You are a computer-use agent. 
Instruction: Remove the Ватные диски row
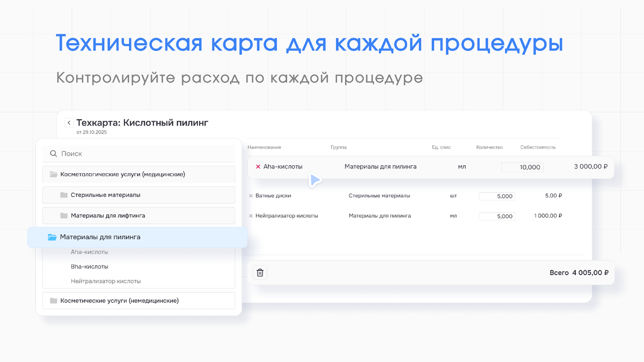point(251,196)
